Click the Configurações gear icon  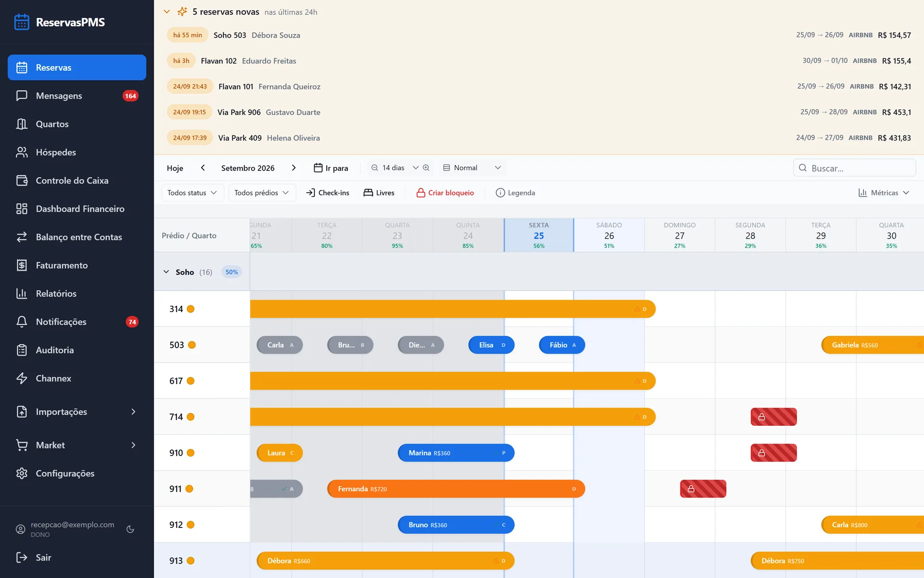pyautogui.click(x=22, y=473)
